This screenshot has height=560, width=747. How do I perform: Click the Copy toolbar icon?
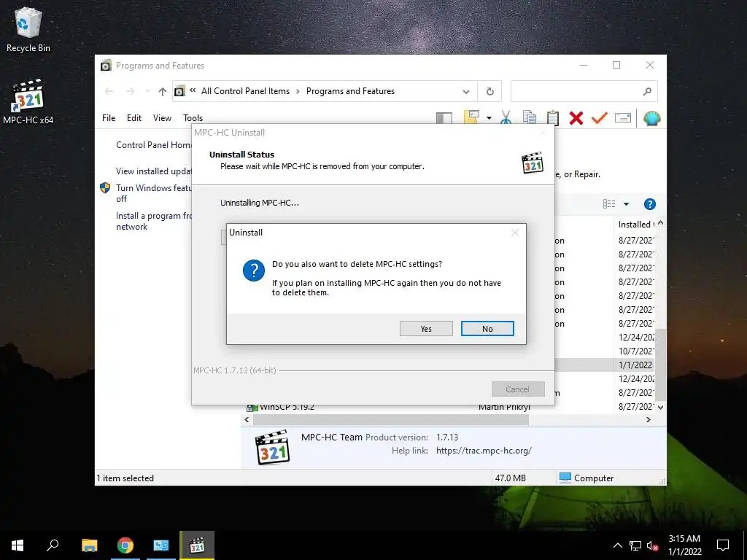(x=530, y=117)
